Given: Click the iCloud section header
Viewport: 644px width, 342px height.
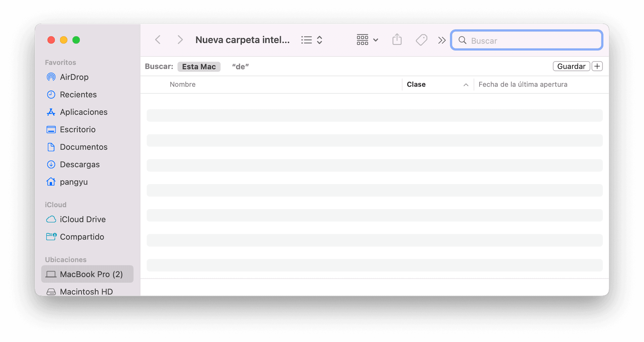Looking at the screenshot, I should pos(56,205).
